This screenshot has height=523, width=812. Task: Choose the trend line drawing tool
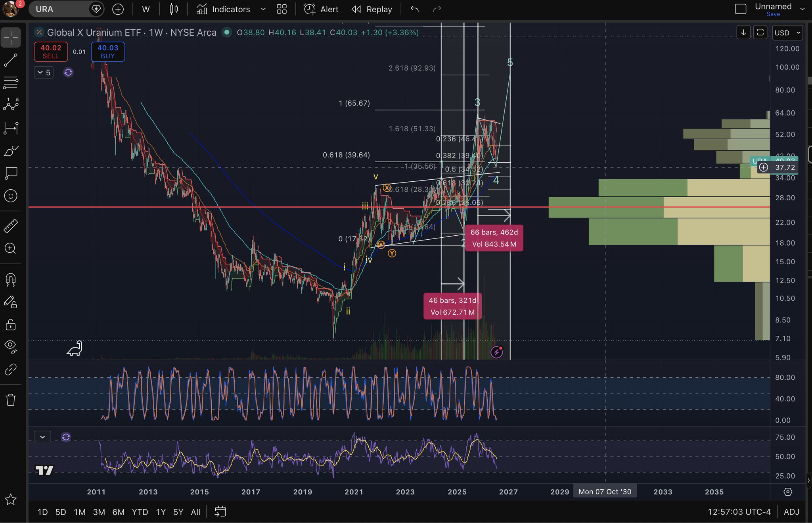click(x=11, y=60)
